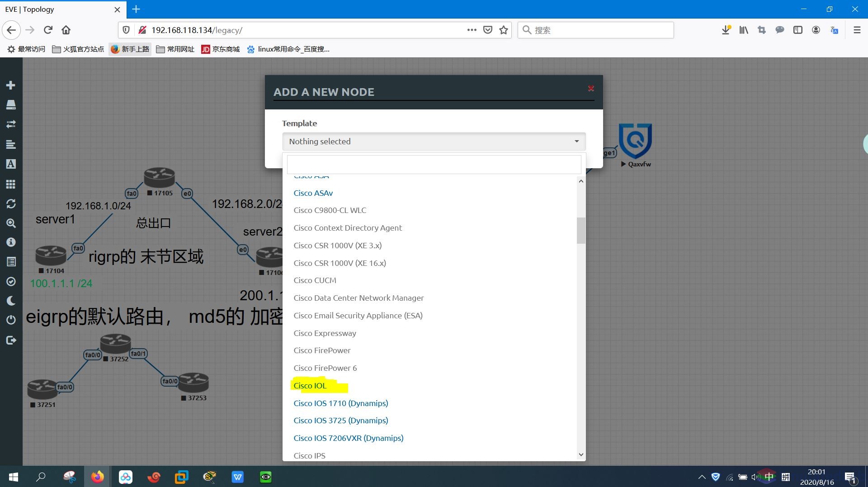Click the zoom magnifier sidebar icon
Screen dimensions: 868x487
coord(11,223)
